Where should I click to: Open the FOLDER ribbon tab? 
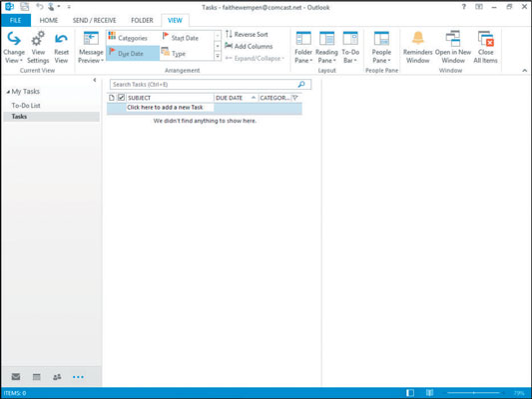142,20
